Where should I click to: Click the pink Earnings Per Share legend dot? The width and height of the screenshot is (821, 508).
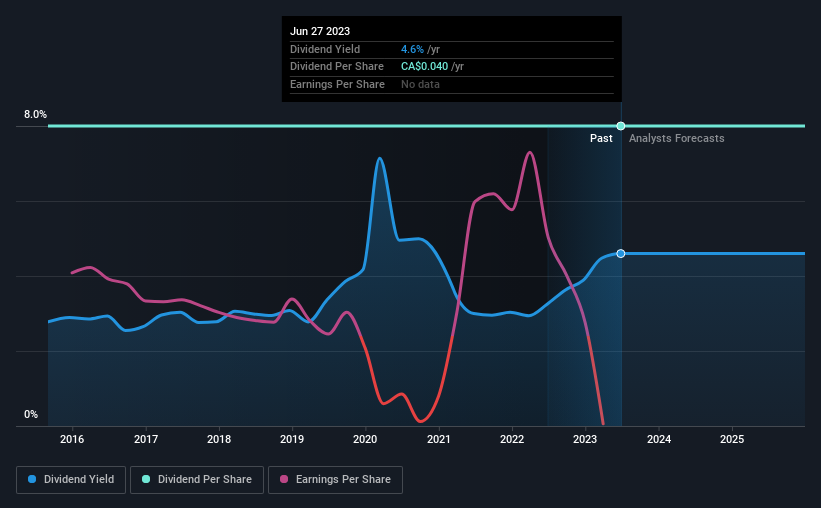[284, 479]
